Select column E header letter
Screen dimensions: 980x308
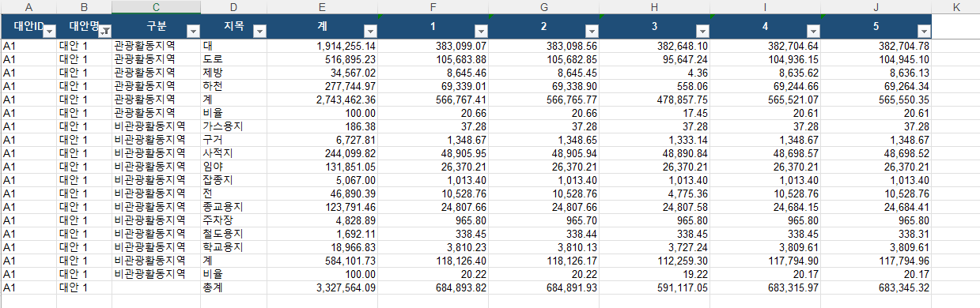pos(323,6)
